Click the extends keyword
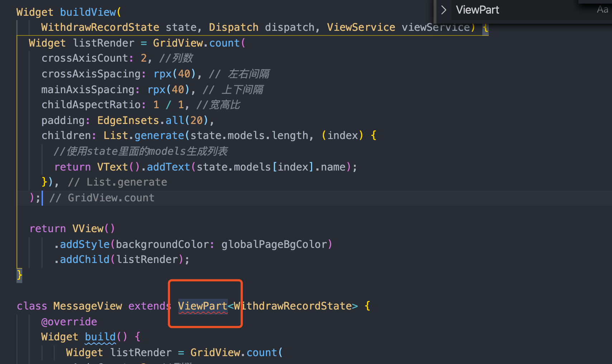612x364 pixels. point(150,306)
